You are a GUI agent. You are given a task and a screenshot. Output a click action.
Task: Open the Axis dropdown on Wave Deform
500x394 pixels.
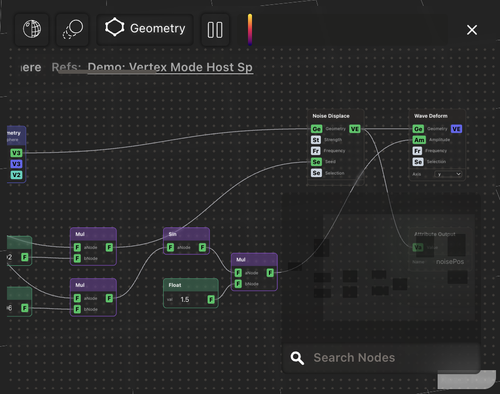point(448,174)
